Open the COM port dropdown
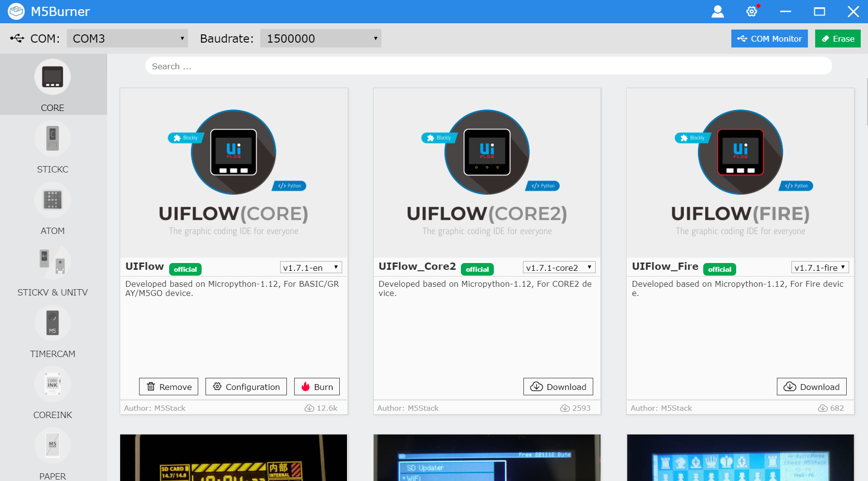 (127, 38)
